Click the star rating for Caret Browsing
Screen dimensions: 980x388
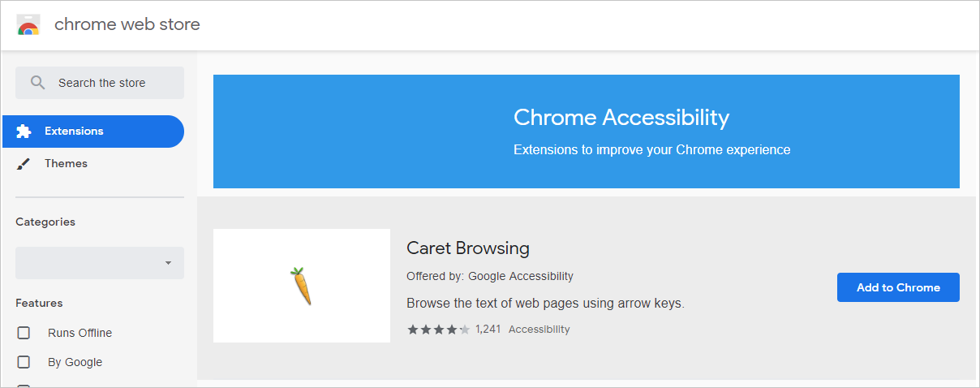point(438,330)
